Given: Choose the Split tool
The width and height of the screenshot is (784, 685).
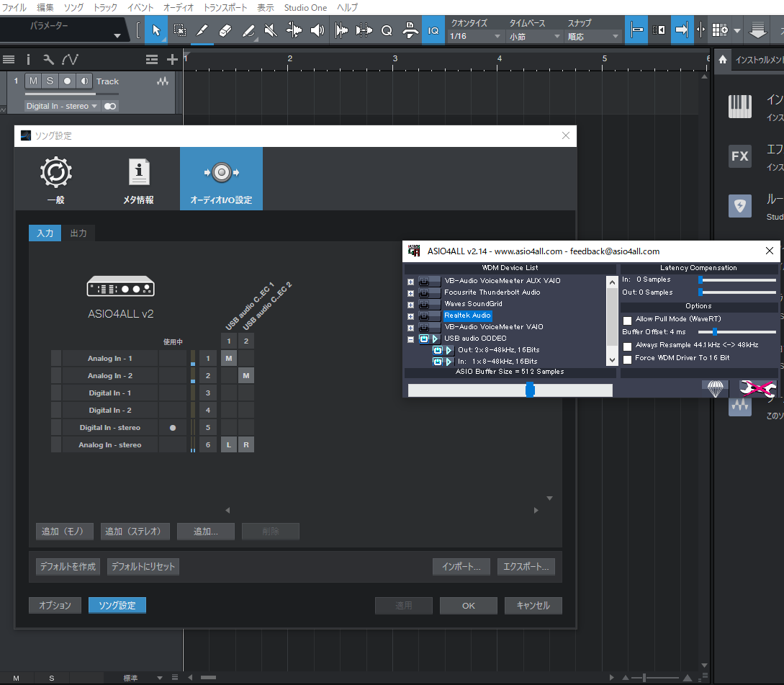Looking at the screenshot, I should 202,30.
